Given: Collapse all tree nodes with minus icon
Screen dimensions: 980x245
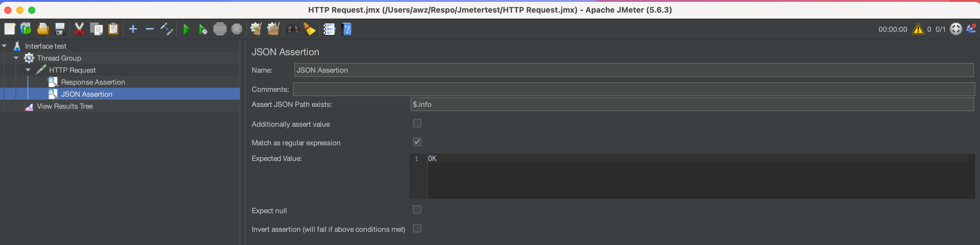Looking at the screenshot, I should click(150, 29).
